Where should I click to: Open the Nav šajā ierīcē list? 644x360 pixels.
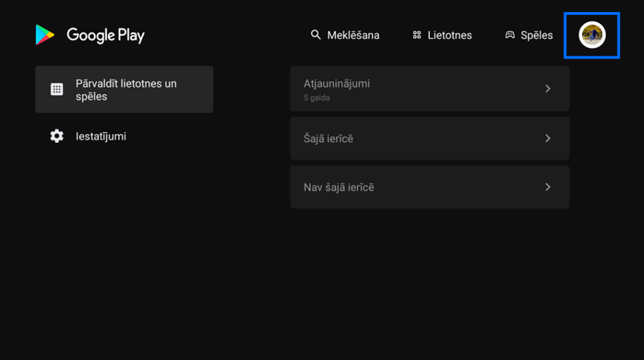429,187
